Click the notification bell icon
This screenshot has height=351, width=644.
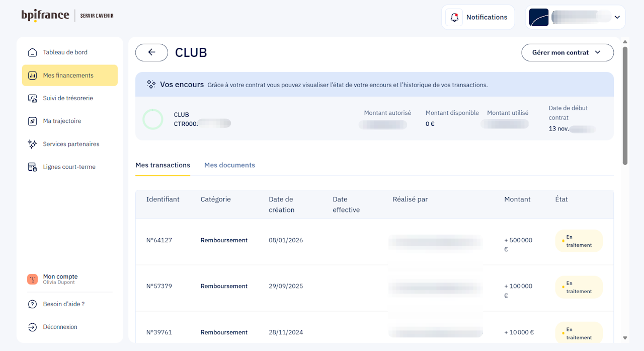coord(454,17)
